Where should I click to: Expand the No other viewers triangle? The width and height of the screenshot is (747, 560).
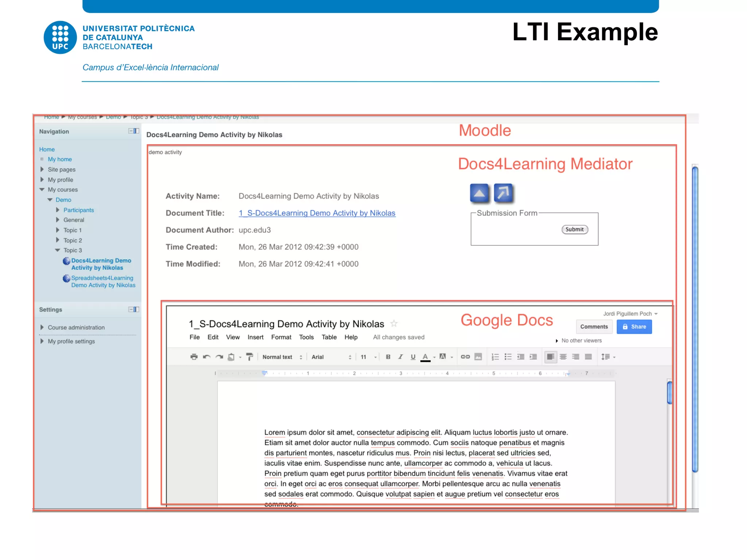[x=557, y=341]
